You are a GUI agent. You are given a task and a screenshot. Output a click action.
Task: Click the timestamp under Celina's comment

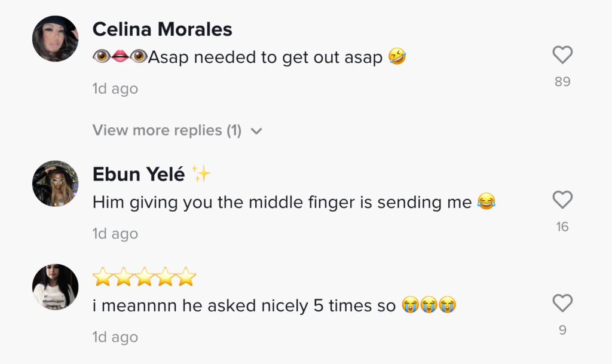(x=115, y=89)
